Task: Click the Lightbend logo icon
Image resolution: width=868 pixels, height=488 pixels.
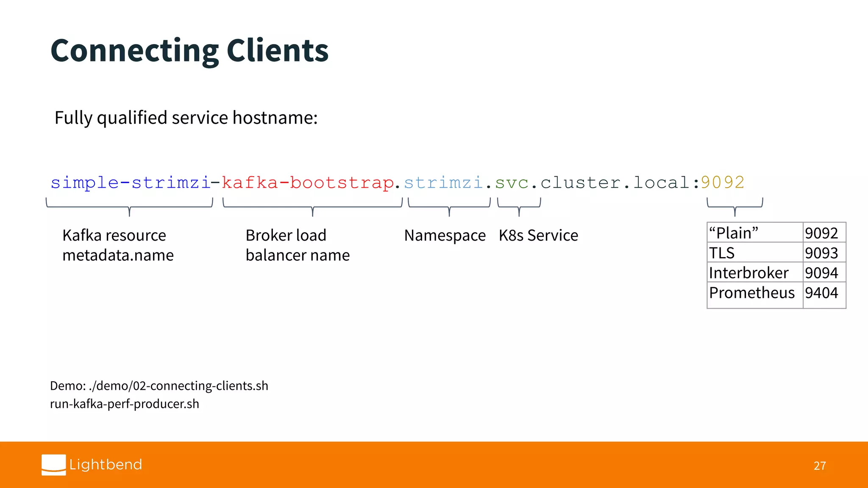Action: 53,465
